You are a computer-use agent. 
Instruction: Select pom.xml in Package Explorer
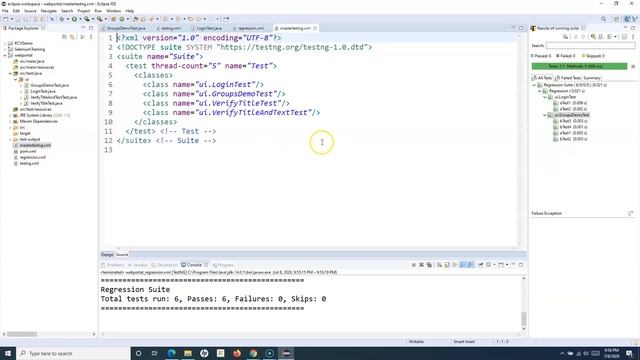pos(28,151)
